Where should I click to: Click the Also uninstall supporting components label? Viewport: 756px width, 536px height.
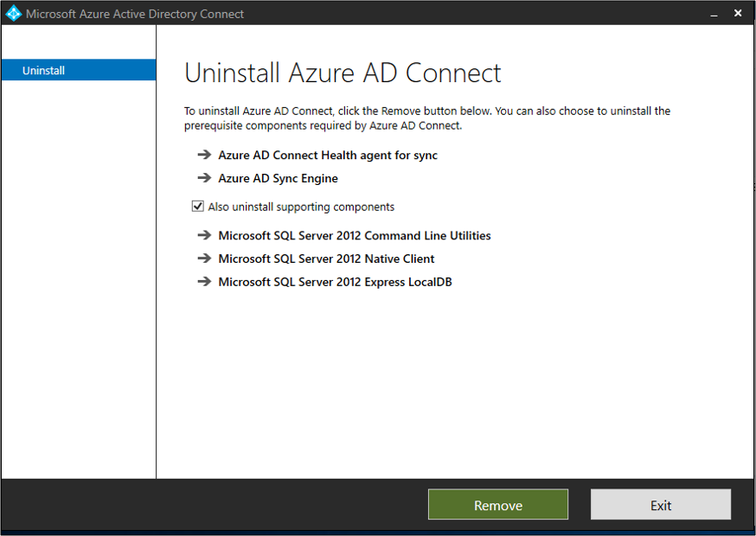[x=301, y=207]
